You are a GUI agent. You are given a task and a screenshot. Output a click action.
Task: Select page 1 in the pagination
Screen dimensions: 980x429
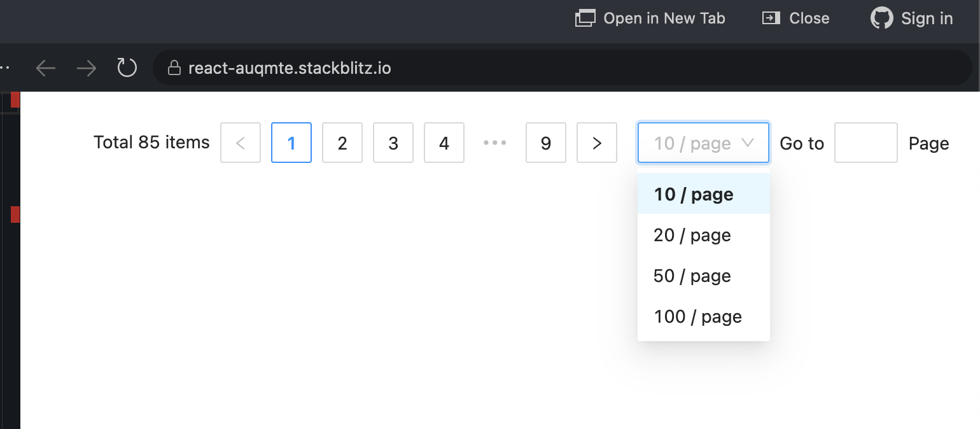point(291,143)
